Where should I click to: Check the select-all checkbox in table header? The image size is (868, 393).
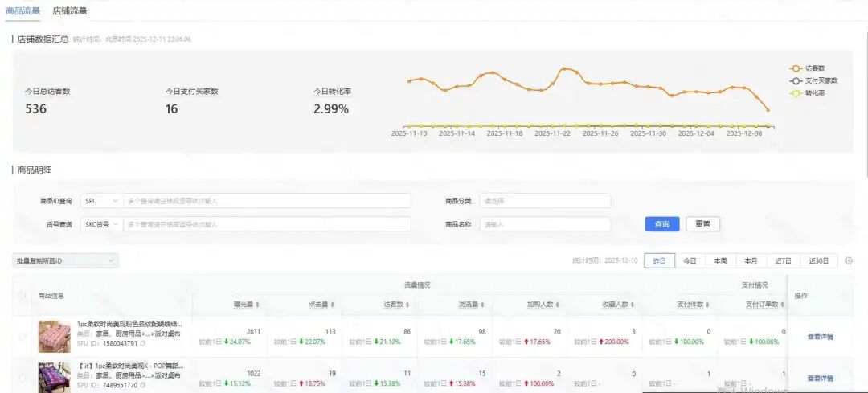[22, 296]
